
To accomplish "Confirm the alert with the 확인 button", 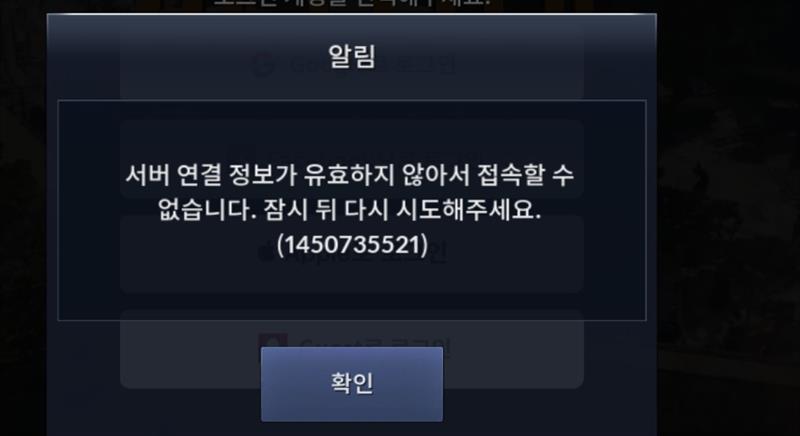I will pyautogui.click(x=352, y=384).
